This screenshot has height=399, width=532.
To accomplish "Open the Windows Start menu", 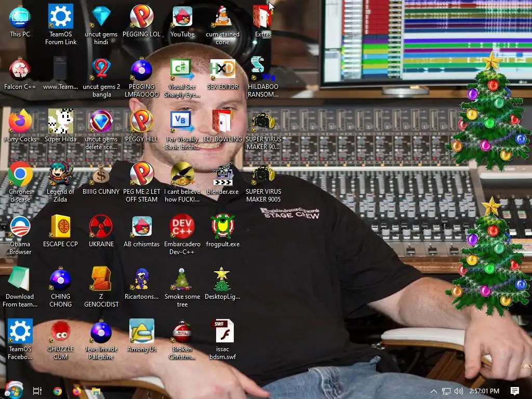I will click(x=13, y=391).
